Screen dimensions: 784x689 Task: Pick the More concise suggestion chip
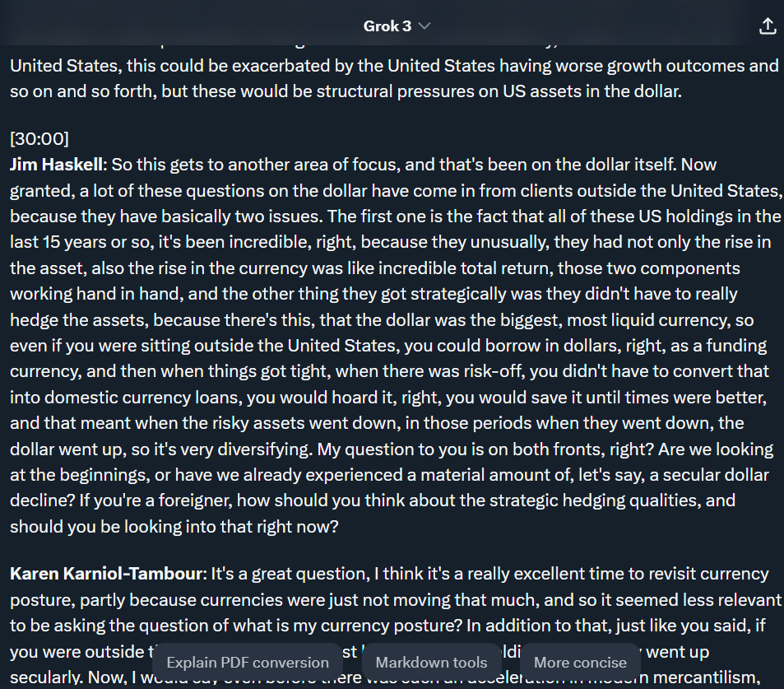580,662
